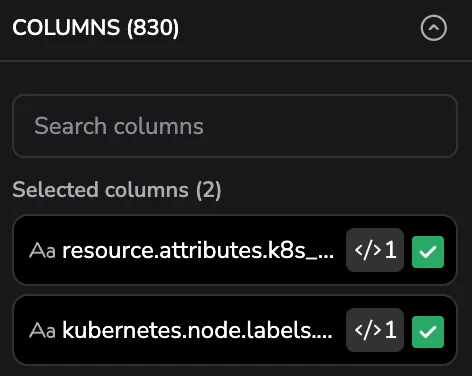Toggle the circular collapse arrow beside COLUMNS

coord(434,28)
